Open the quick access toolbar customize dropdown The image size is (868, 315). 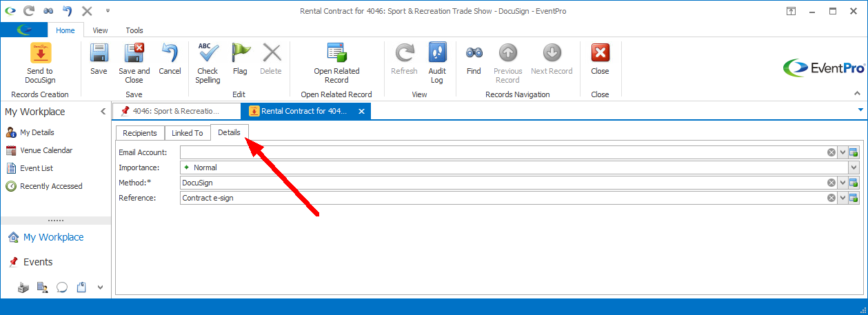[x=108, y=11]
